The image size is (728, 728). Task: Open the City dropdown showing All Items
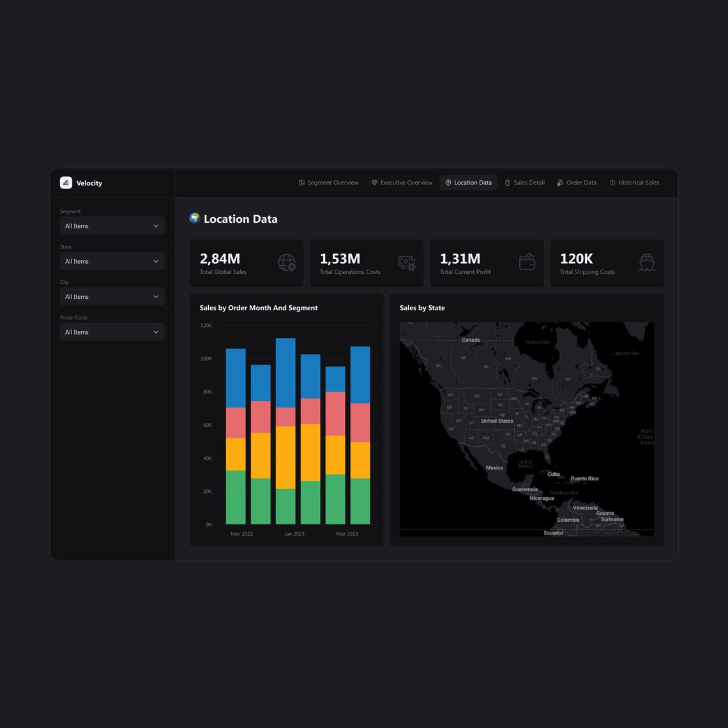[112, 296]
